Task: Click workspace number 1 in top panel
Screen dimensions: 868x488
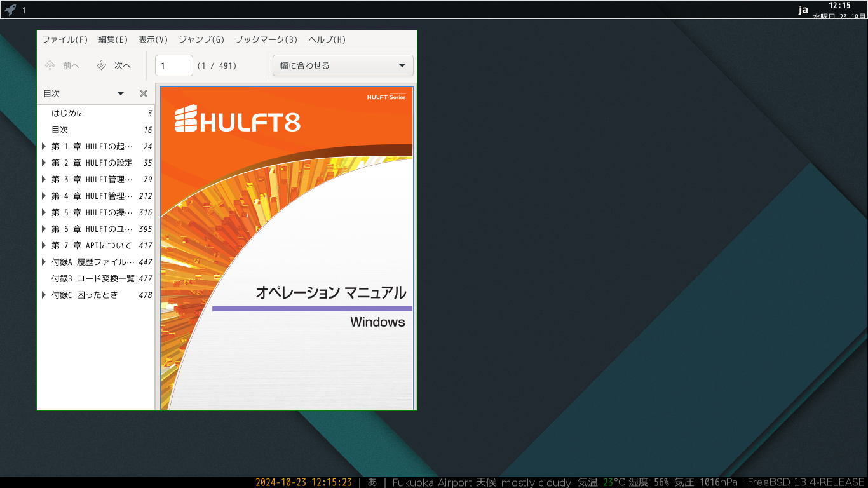Action: [24, 10]
